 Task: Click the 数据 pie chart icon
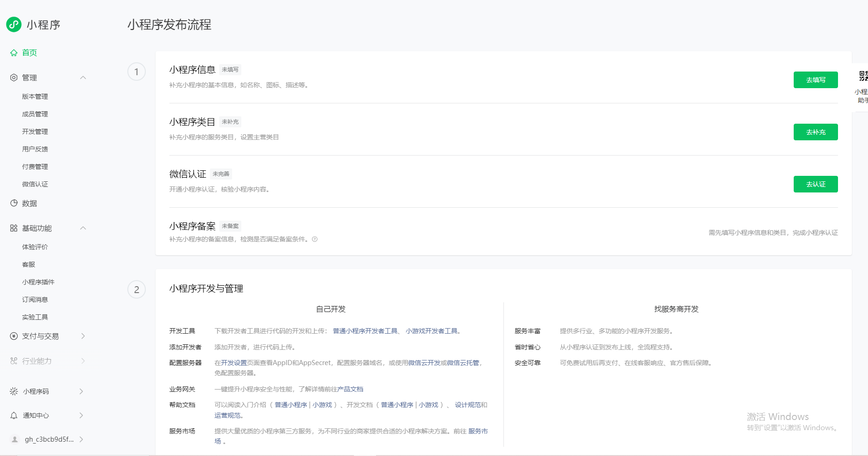pyautogui.click(x=14, y=203)
